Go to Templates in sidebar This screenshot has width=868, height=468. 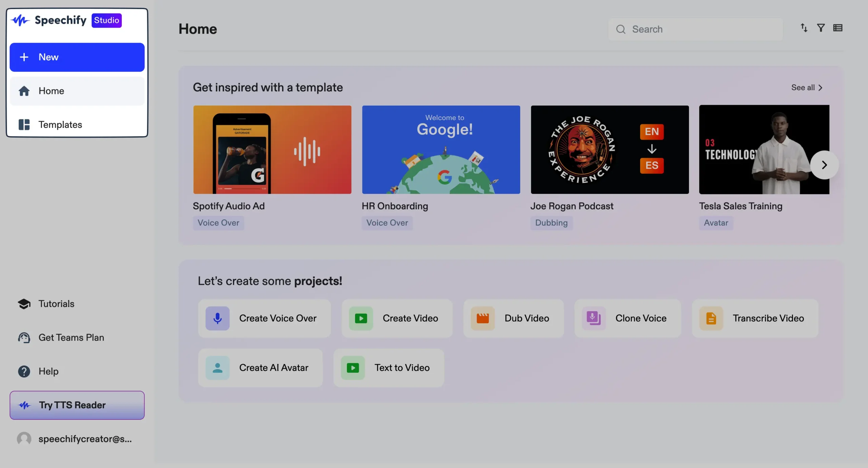tap(60, 124)
